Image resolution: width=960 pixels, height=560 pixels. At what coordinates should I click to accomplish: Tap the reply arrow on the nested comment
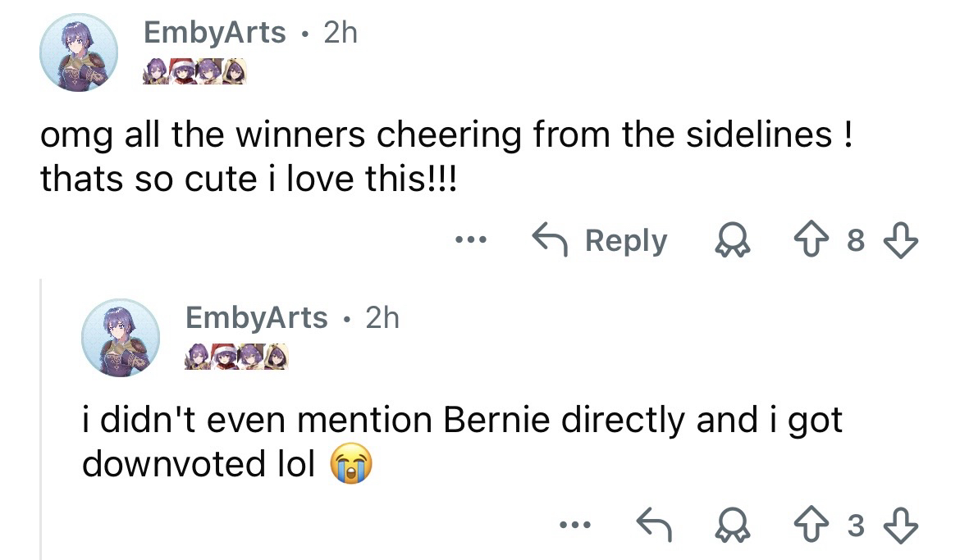coord(653,526)
